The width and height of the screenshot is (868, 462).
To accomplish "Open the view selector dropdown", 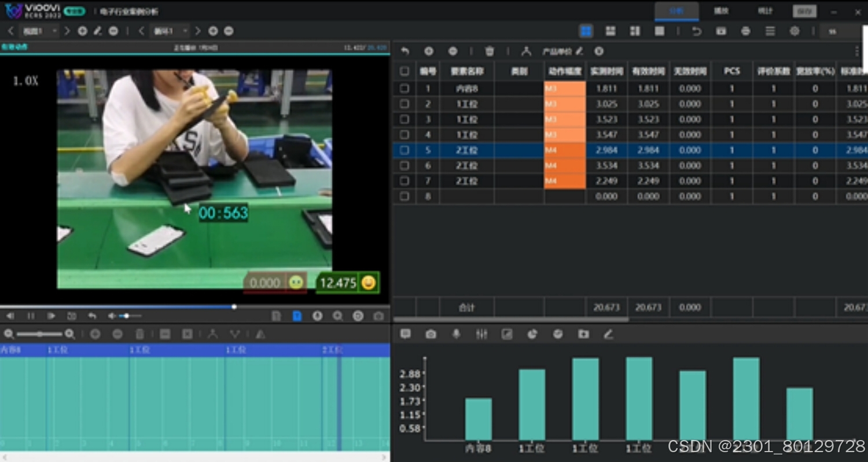I will pyautogui.click(x=39, y=31).
